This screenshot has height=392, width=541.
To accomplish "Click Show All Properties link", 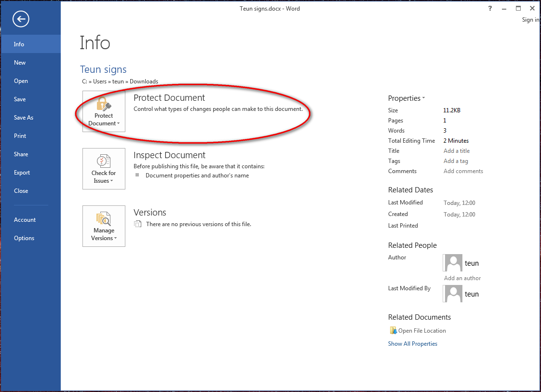I will click(413, 344).
